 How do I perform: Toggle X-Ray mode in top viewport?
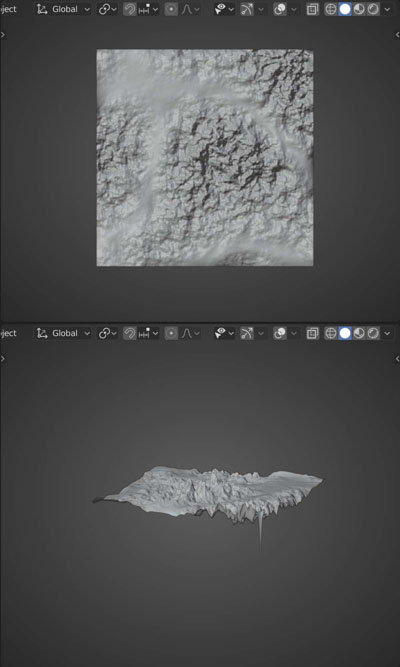pos(312,9)
